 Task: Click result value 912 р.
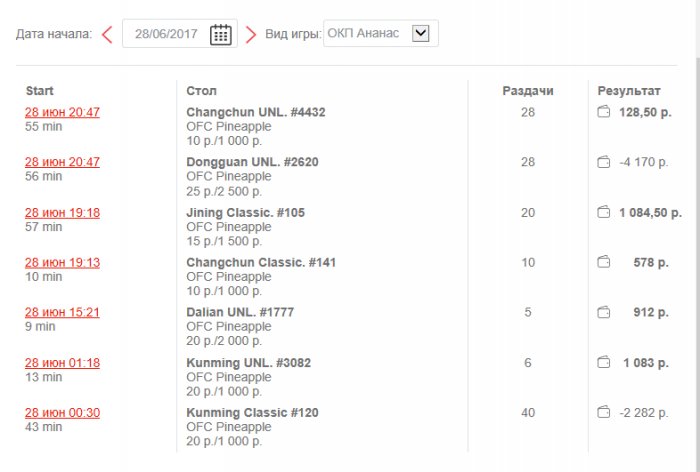tap(651, 312)
